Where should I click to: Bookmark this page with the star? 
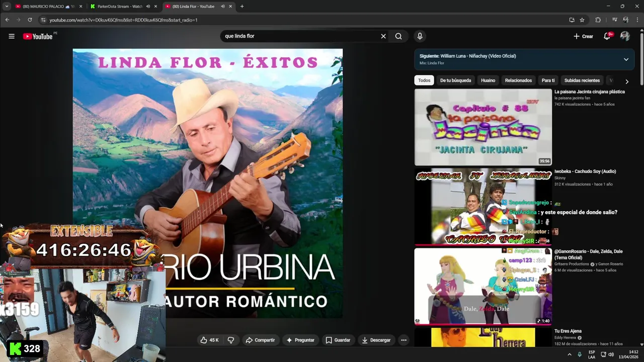click(x=582, y=20)
